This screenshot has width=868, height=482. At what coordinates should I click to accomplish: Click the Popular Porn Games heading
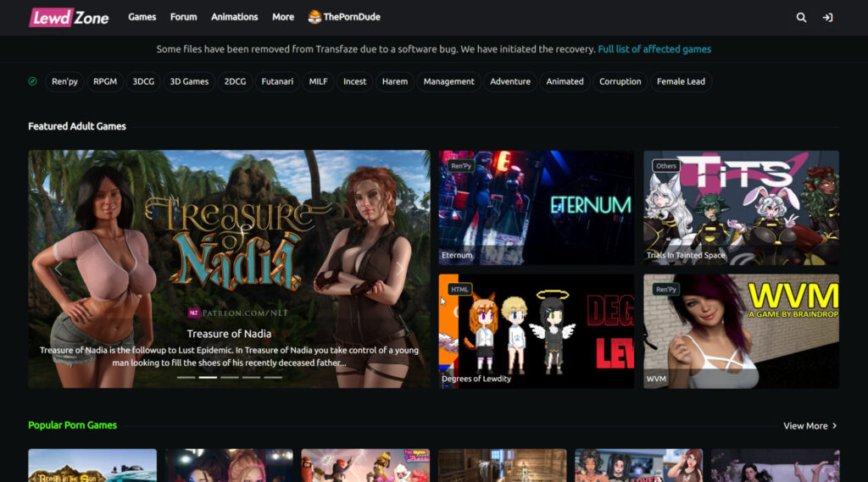(73, 425)
